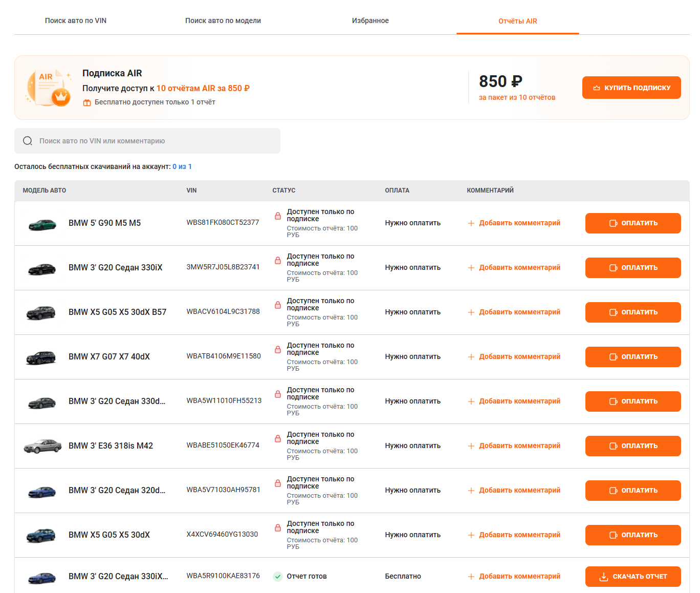Viewport: 700px width, 593px height.
Task: Pay for the BMW 330d sedan report
Action: point(633,401)
